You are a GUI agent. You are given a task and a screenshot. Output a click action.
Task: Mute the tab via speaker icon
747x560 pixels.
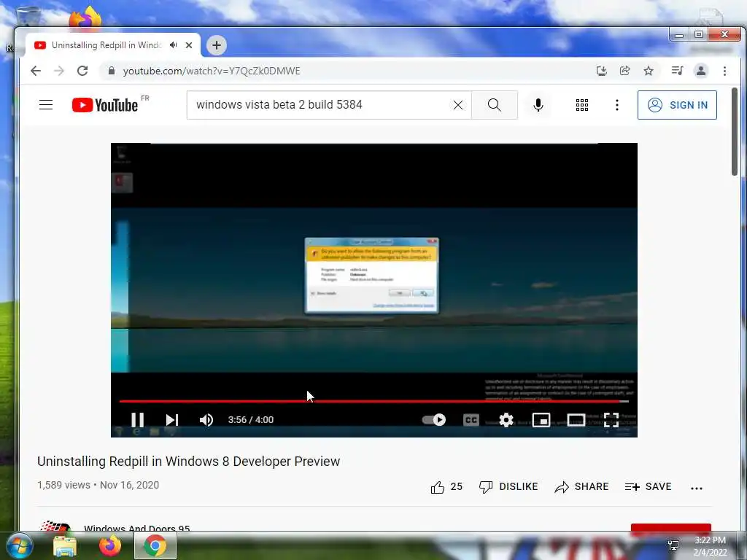(x=174, y=44)
